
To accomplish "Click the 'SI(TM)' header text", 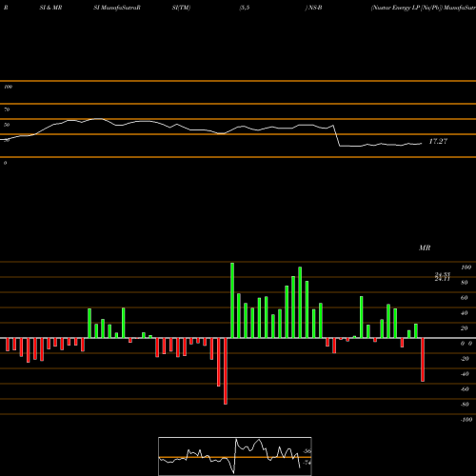I will [x=181, y=8].
